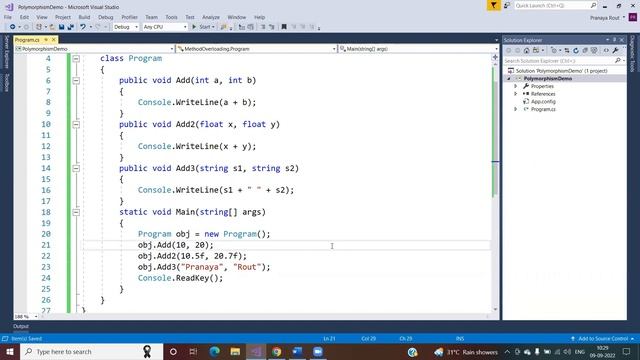Pin the Program.cs tab
Image resolution: width=640 pixels, height=360 pixels.
coord(46,40)
